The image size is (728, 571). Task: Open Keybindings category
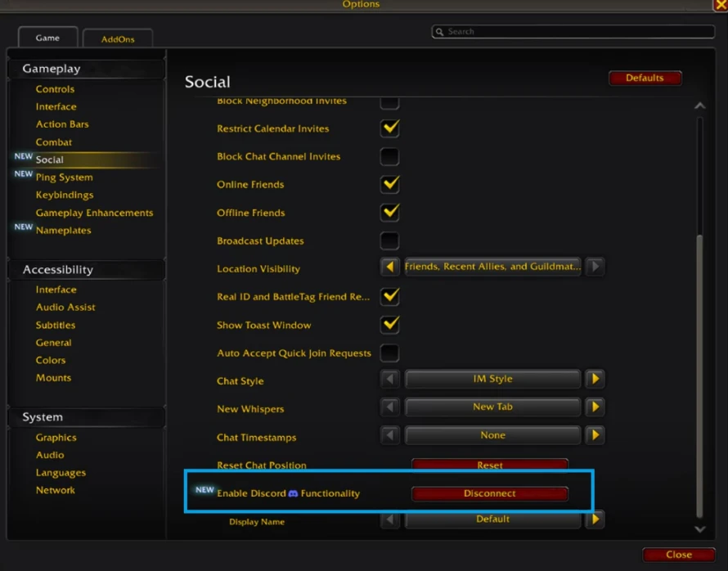coord(65,195)
